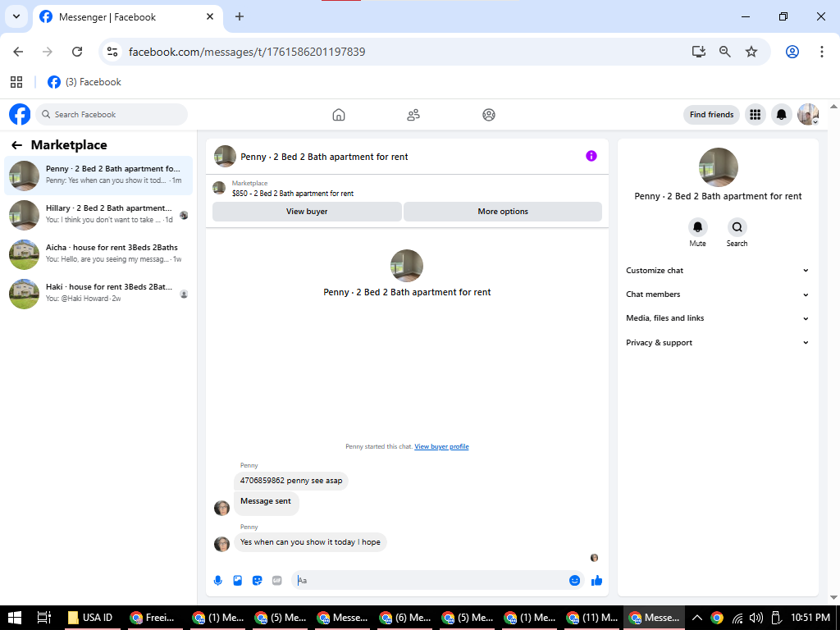This screenshot has height=630, width=840.
Task: Click the View buyer button
Action: pos(307,212)
